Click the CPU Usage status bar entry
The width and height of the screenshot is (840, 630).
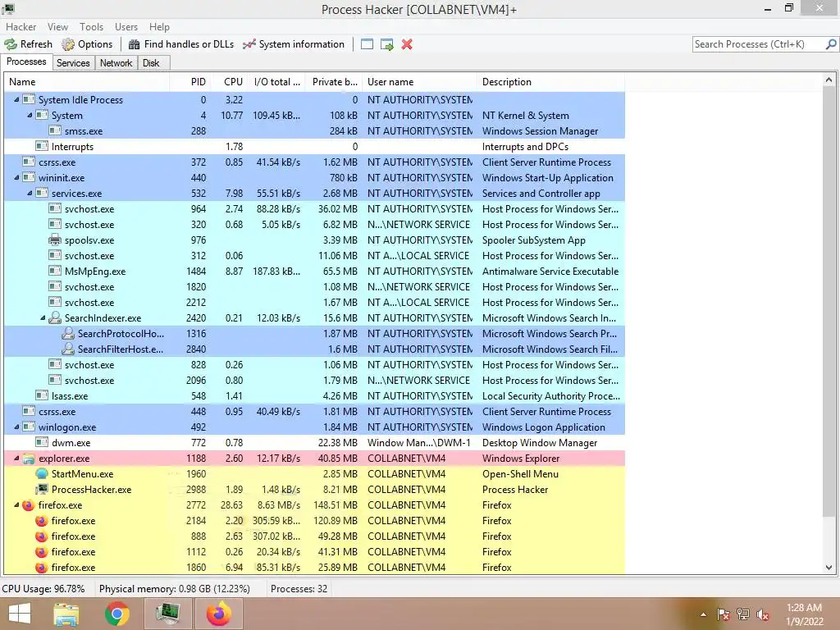coord(43,589)
